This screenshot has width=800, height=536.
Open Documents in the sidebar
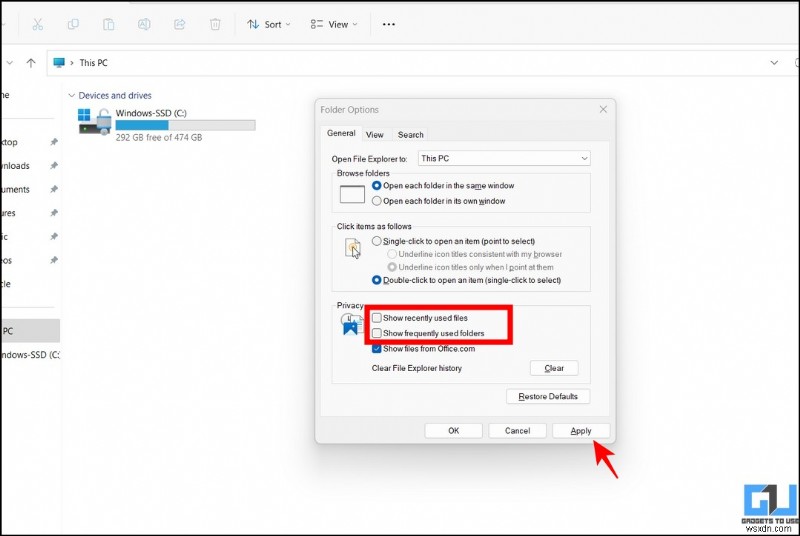15,189
